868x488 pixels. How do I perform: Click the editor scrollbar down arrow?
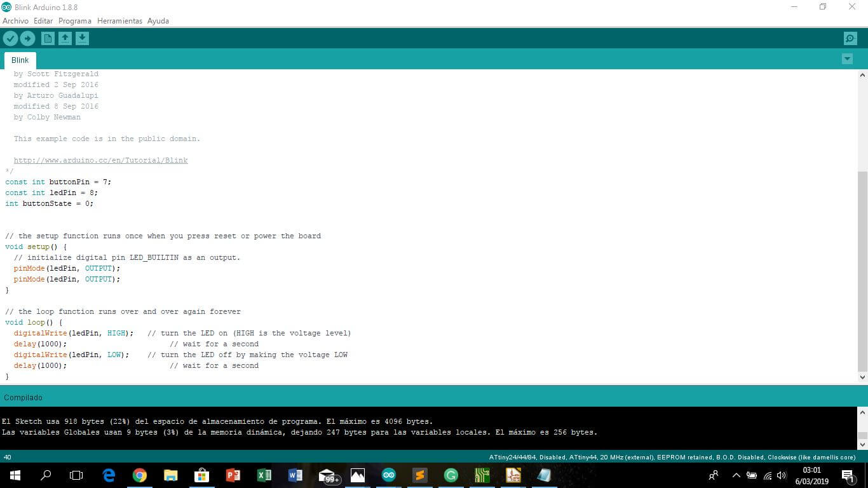[x=862, y=377]
